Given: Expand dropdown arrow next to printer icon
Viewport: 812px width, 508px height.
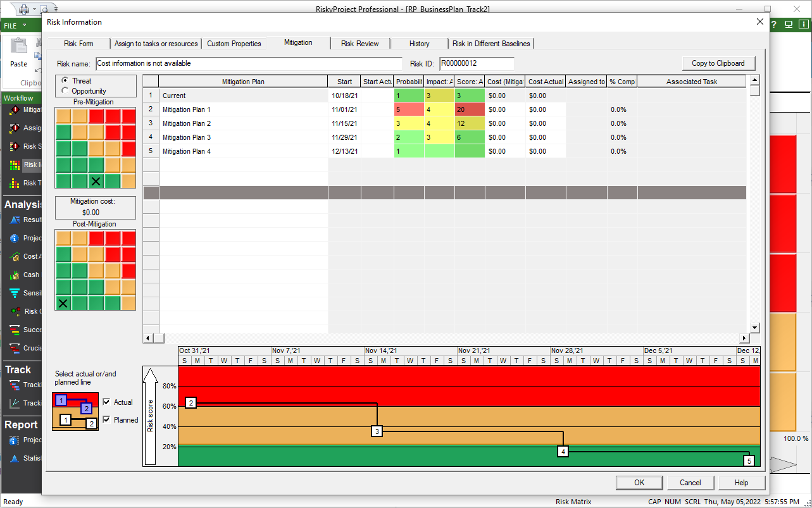Looking at the screenshot, I should click(x=34, y=9).
